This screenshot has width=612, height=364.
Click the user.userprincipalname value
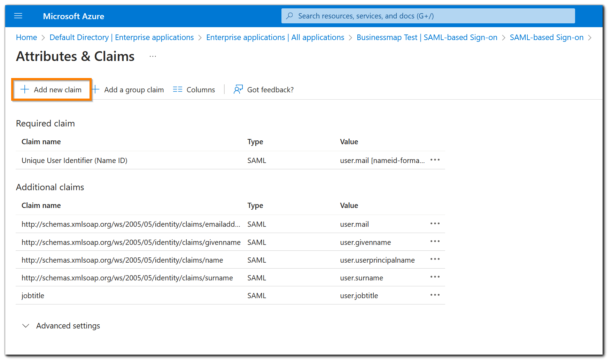[x=377, y=260]
